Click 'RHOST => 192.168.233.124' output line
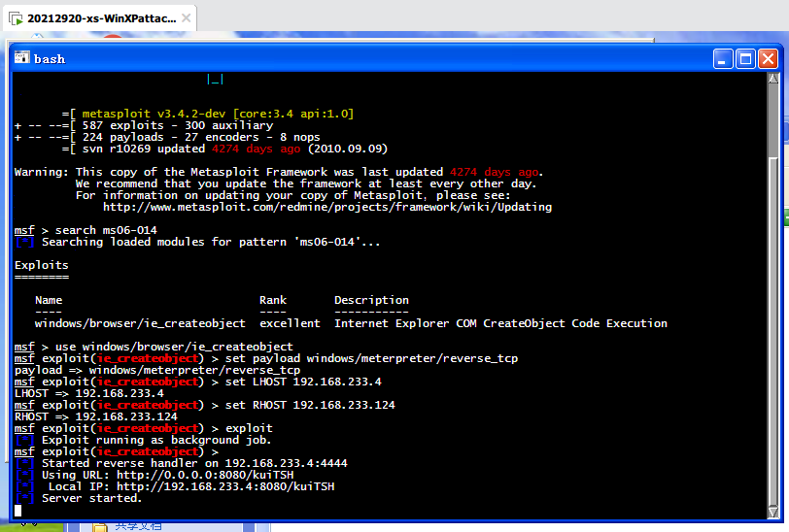The image size is (789, 532). pos(96,416)
